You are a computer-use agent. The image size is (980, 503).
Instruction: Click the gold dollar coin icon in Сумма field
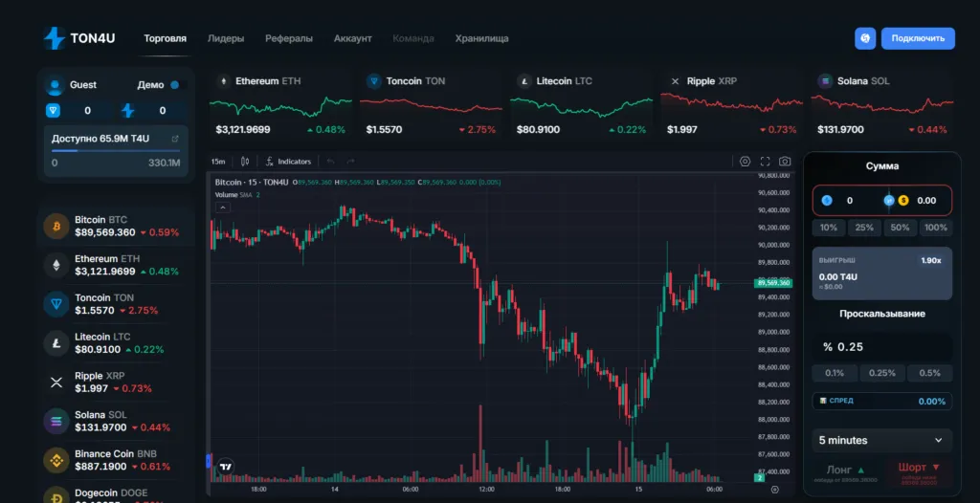(x=903, y=201)
